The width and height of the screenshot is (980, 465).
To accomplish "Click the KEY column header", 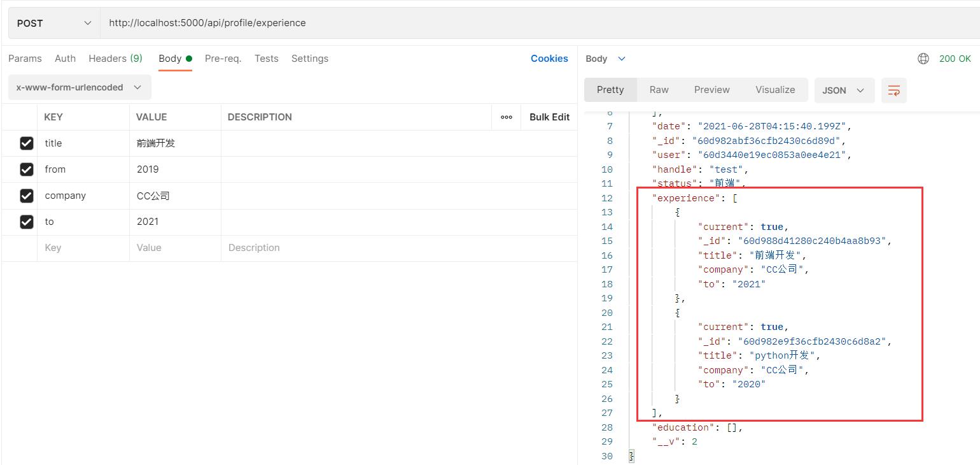I will (53, 117).
